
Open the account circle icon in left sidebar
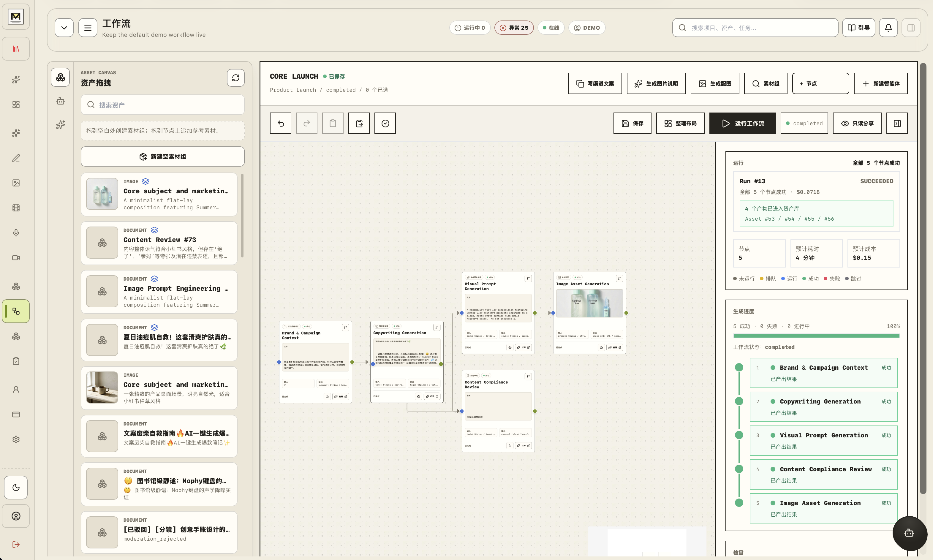tap(16, 516)
